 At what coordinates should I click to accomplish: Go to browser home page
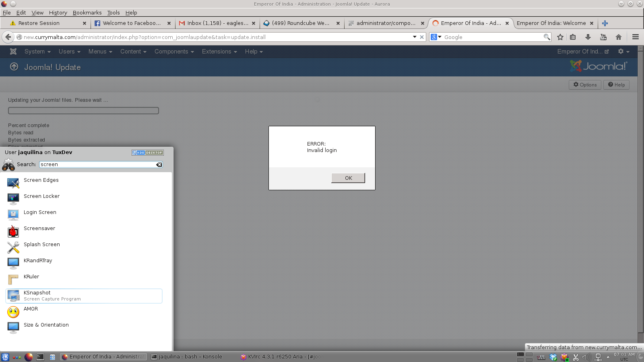tap(619, 37)
